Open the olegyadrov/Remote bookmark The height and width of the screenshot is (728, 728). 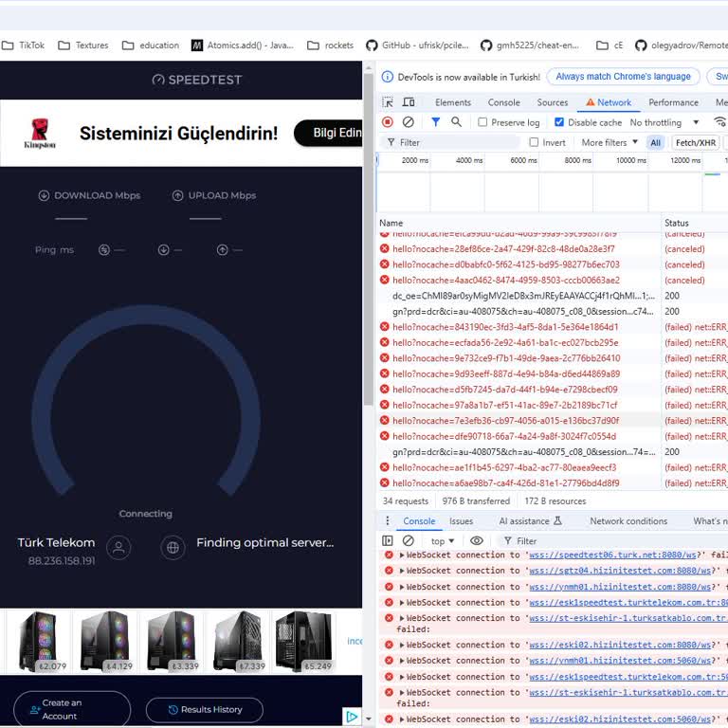click(x=681, y=45)
